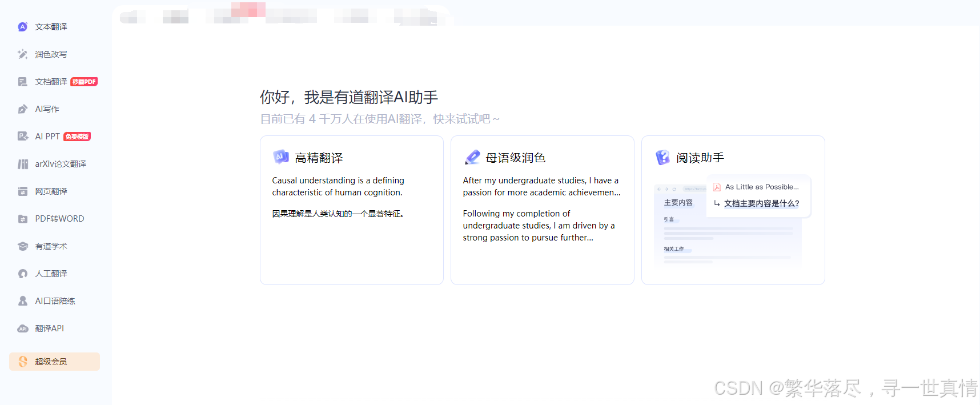Click the 高精翻译 card AI icon

[x=281, y=157]
